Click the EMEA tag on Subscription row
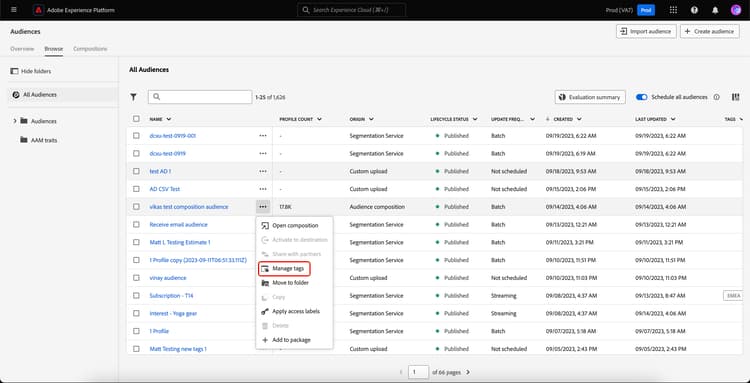Screen dimensions: 750x383 point(733,295)
